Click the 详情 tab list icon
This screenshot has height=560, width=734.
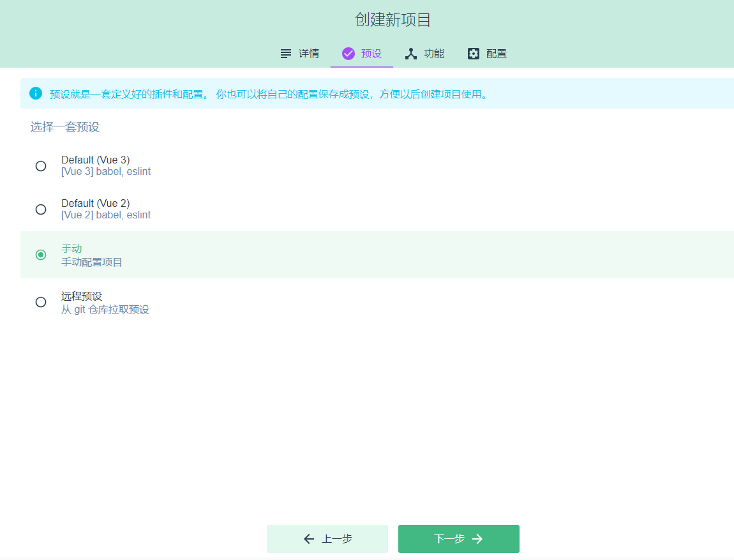point(286,54)
